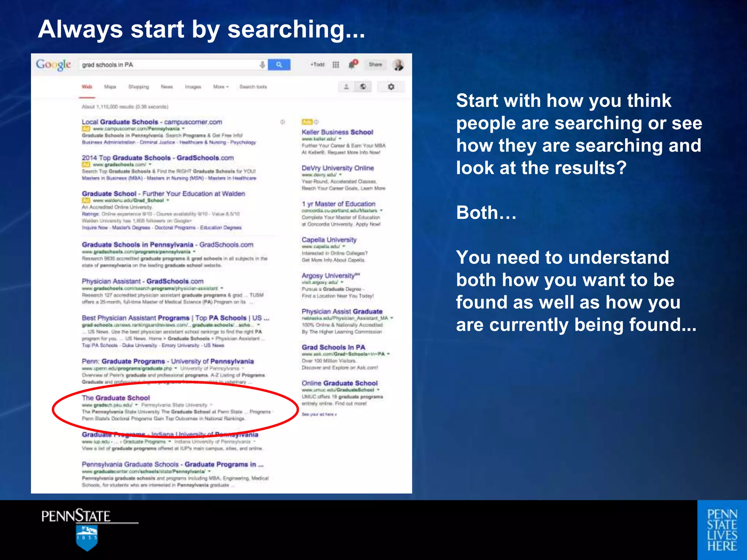The image size is (747, 560).
Task: Open The Graduate School Penn State result
Action: tap(116, 398)
